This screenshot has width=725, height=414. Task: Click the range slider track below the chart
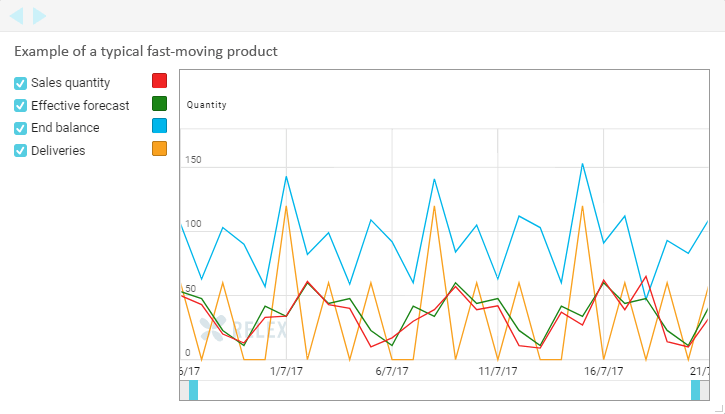(x=444, y=390)
